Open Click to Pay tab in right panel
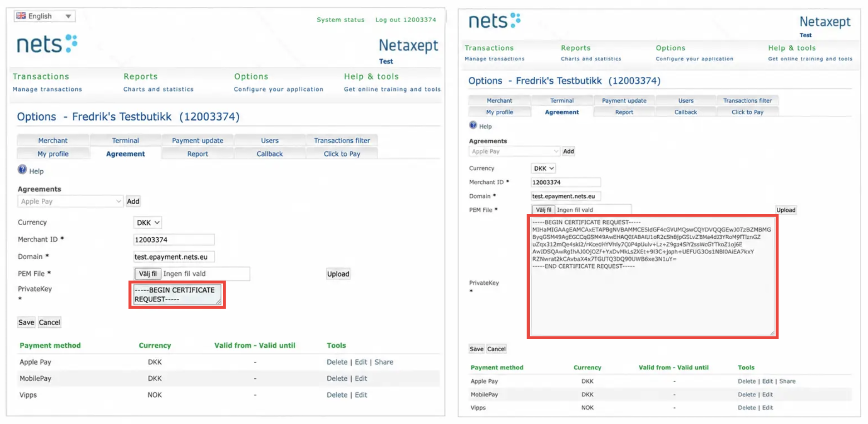868x424 pixels. (x=748, y=112)
